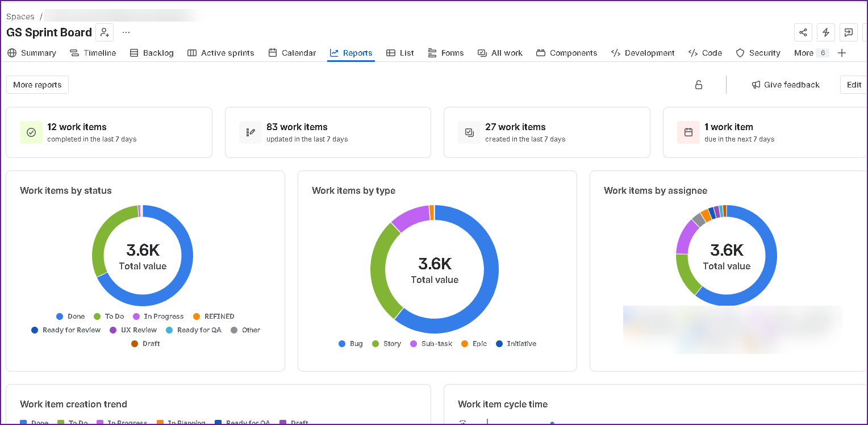868x425 pixels.
Task: Open the Forms tab
Action: tap(446, 53)
